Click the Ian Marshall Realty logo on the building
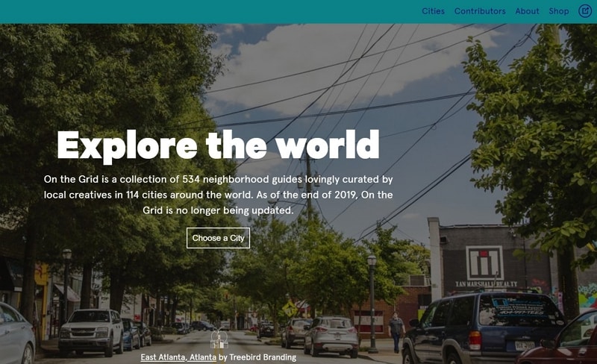 point(484,263)
